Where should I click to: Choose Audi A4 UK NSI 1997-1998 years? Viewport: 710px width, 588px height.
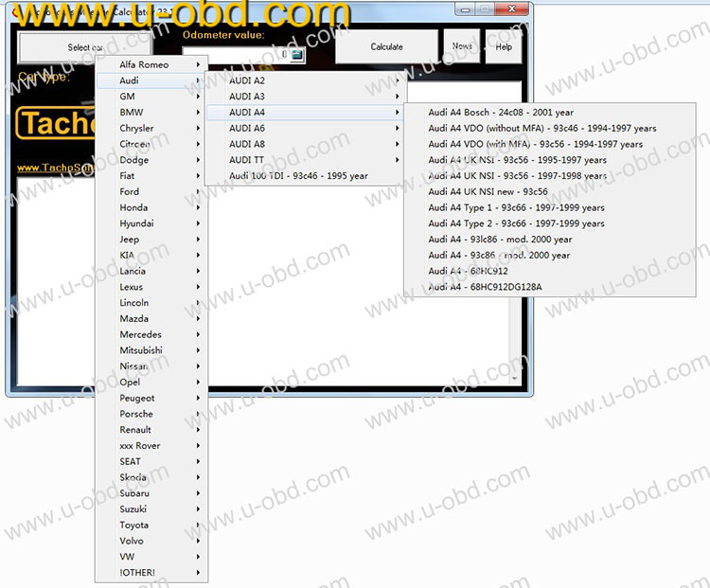(x=550, y=176)
